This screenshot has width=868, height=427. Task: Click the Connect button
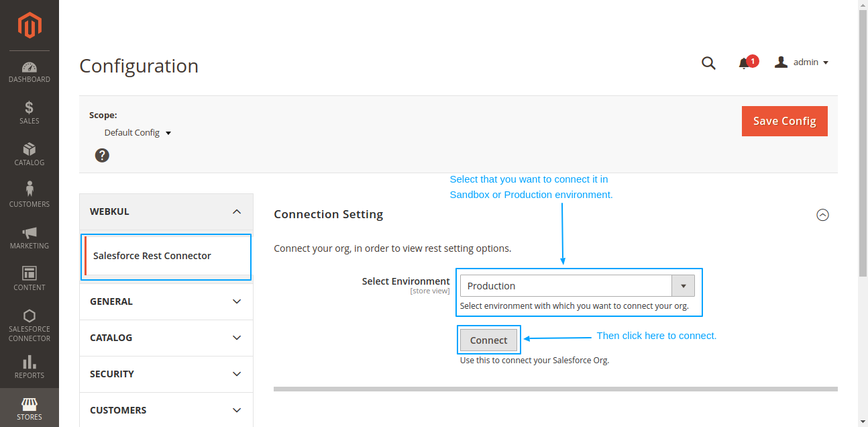point(488,340)
